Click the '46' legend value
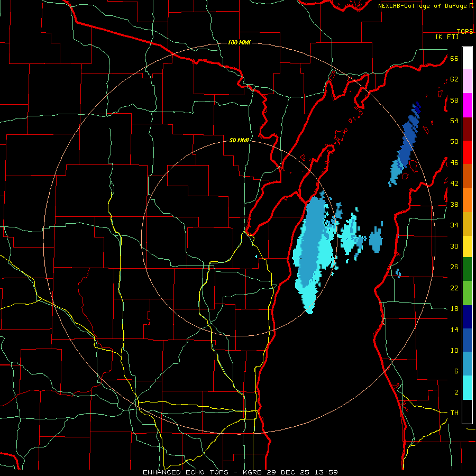Screen dimensions: 476x476 click(454, 163)
